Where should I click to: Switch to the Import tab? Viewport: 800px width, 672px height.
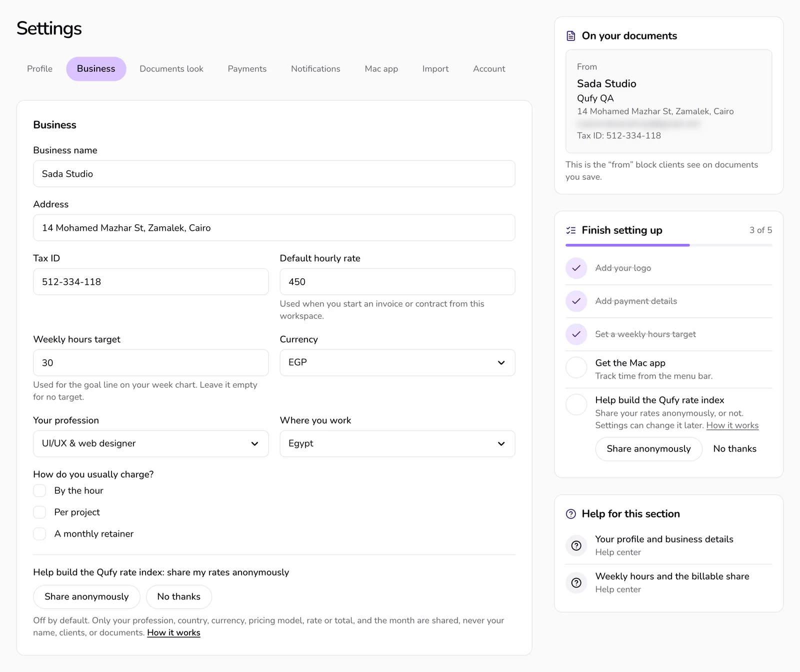pyautogui.click(x=435, y=69)
